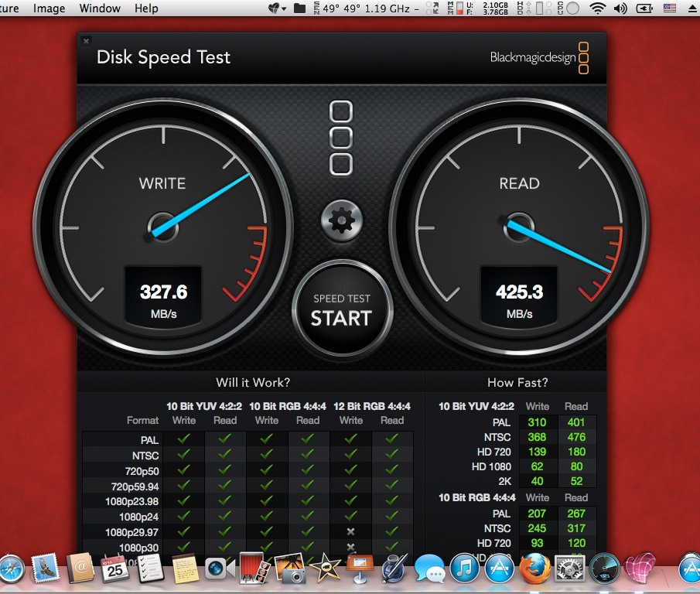700x594 pixels.
Task: Click the PAL row label in Will it Work
Action: pyautogui.click(x=149, y=440)
